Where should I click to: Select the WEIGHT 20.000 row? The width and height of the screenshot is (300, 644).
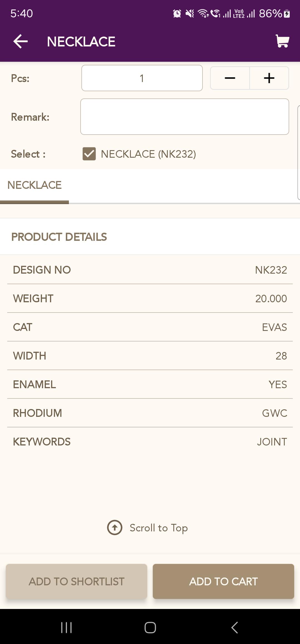click(x=150, y=298)
